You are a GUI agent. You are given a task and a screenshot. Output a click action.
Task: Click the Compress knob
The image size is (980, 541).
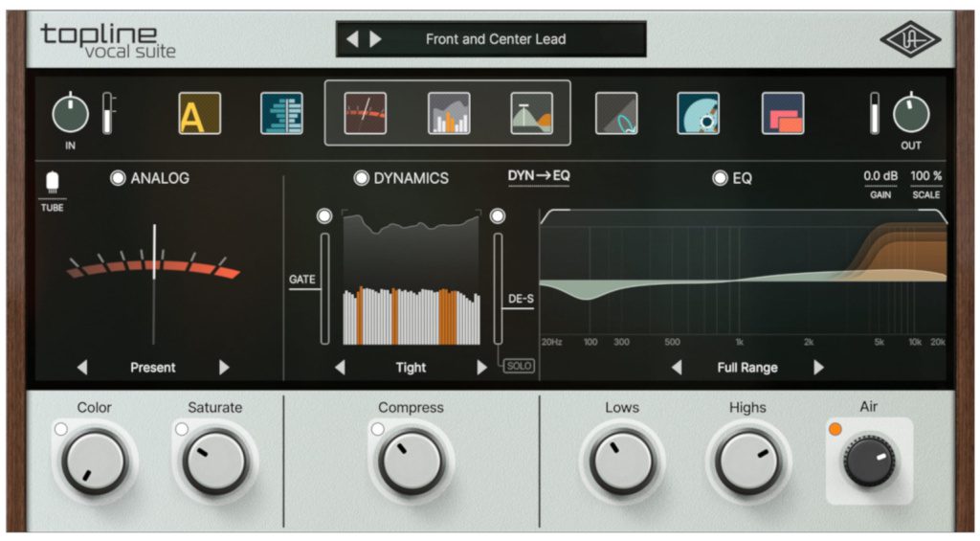410,462
